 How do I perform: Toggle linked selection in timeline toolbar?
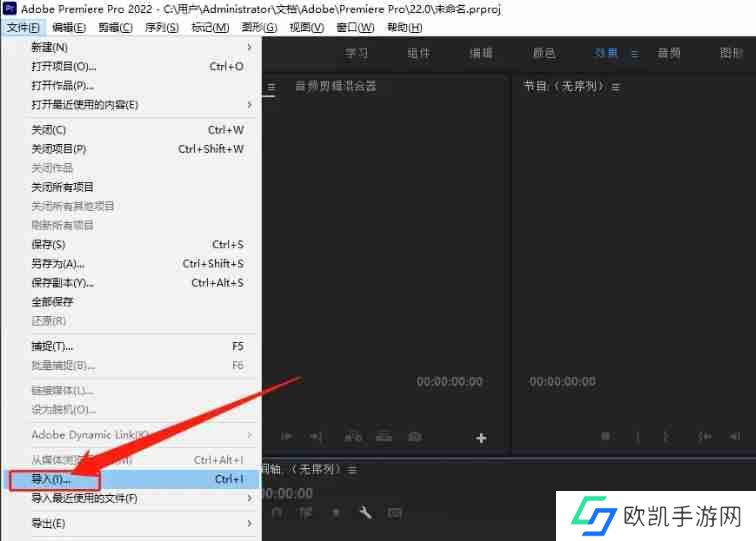point(306,513)
